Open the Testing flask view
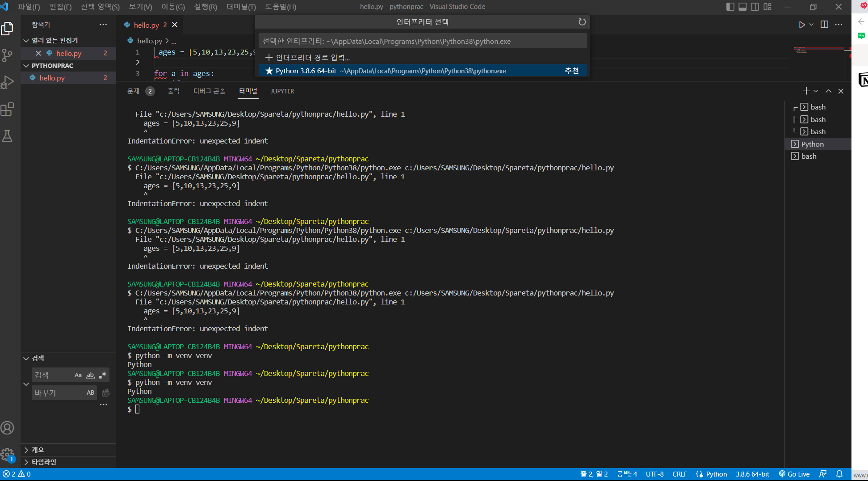The width and height of the screenshot is (868, 481). point(8,136)
